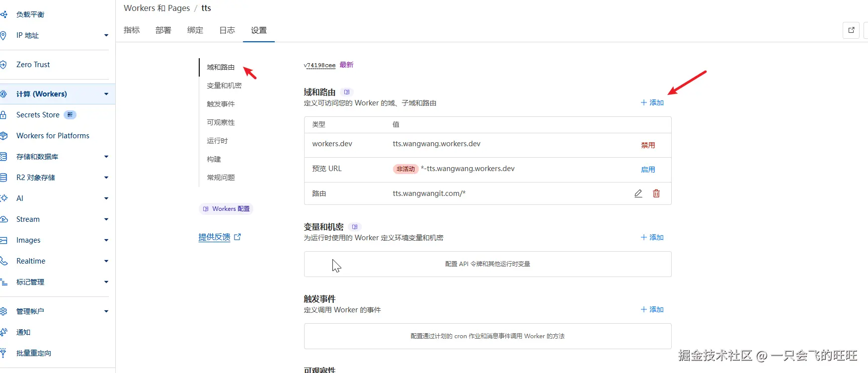Switch to the 部署 tab
The width and height of the screenshot is (868, 373).
pyautogui.click(x=163, y=30)
